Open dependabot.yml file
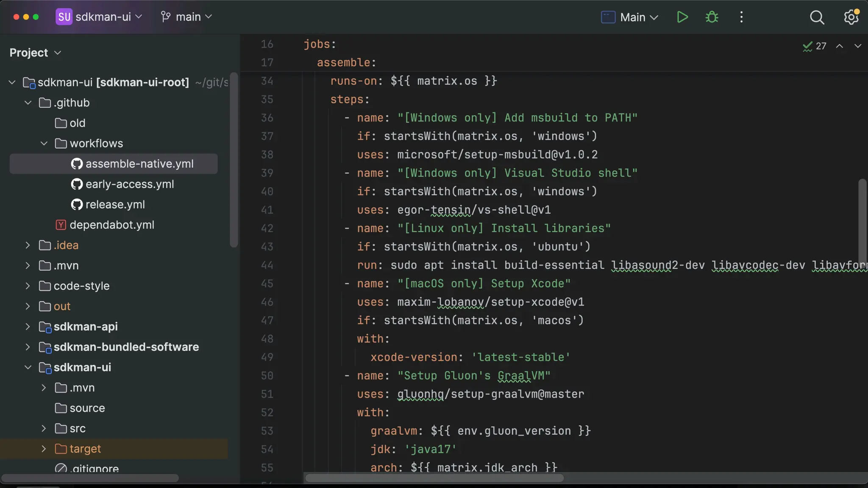Screen dimensions: 868x488 click(x=111, y=225)
